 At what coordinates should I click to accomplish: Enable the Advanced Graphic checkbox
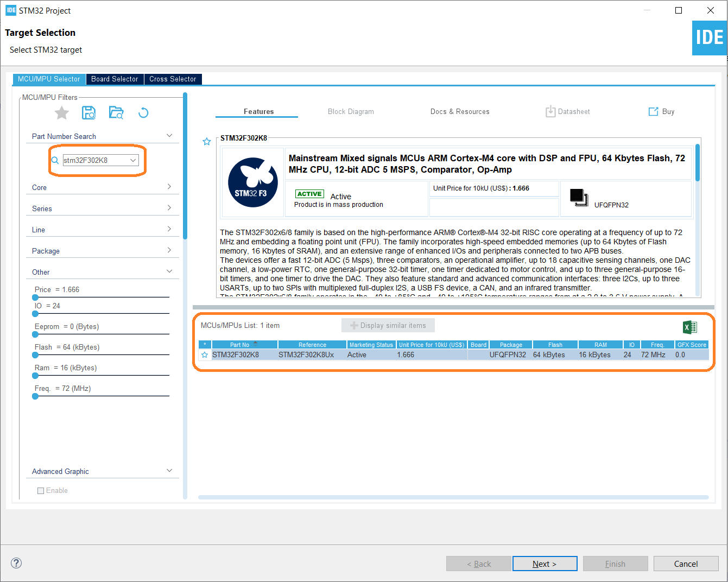(41, 490)
